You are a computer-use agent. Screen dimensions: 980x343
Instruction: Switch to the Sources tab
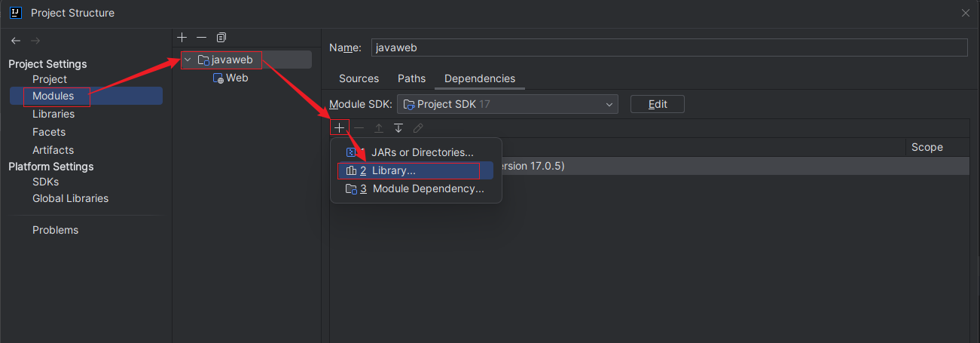click(359, 78)
